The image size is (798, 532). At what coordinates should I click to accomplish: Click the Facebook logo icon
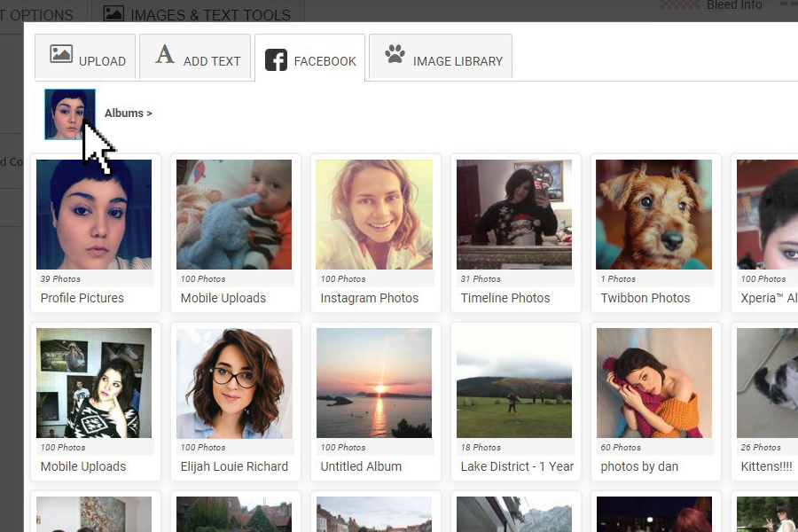pyautogui.click(x=276, y=60)
